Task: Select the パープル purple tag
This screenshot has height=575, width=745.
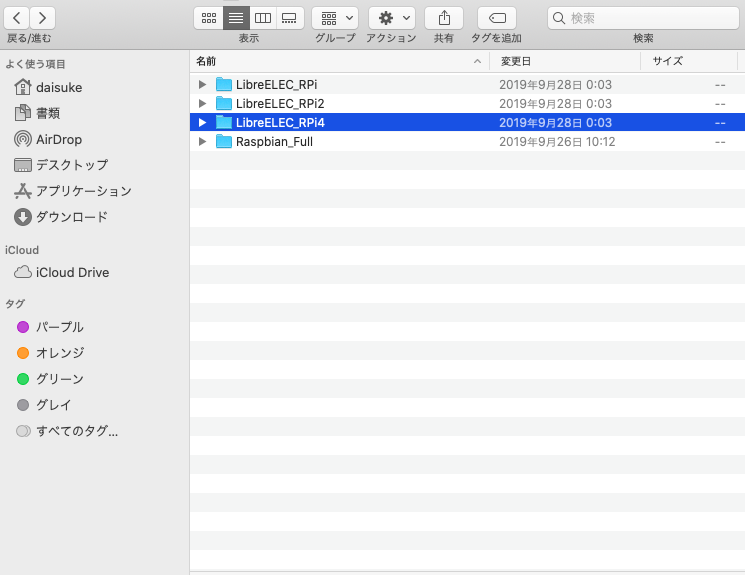Action: (x=50, y=327)
